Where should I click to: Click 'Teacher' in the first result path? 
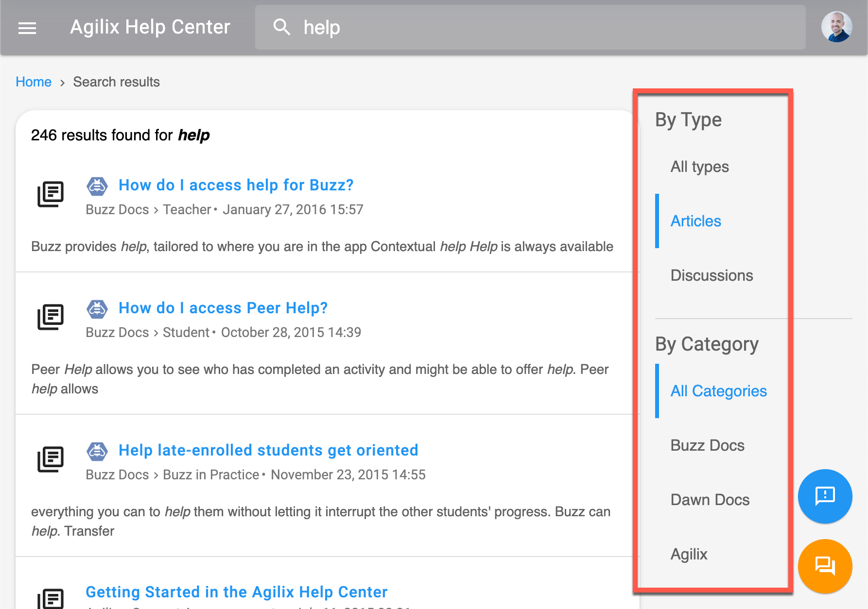coord(187,209)
